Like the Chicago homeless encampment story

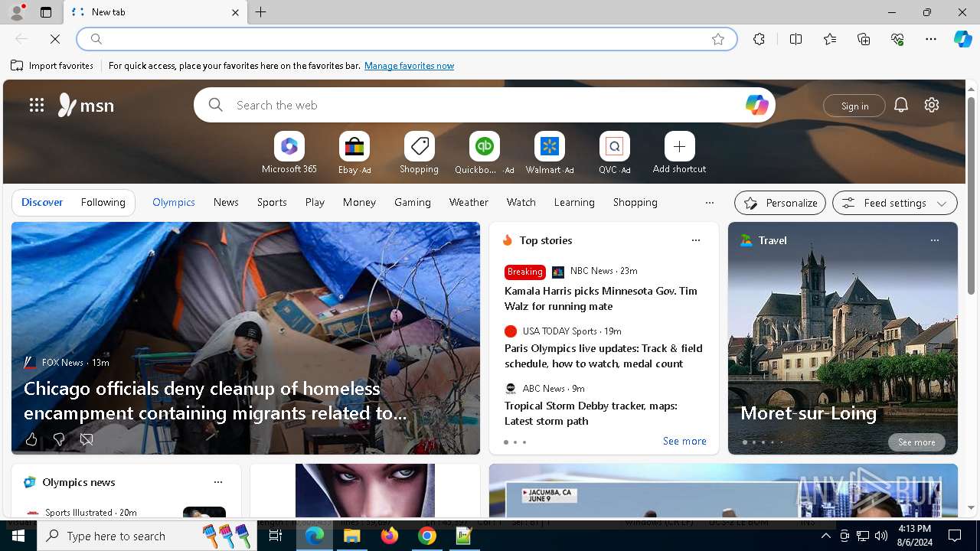31,439
